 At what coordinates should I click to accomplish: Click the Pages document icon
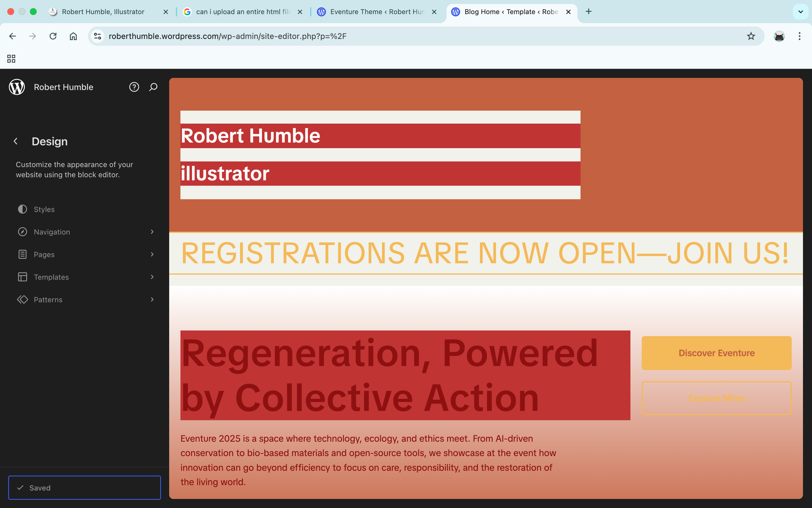(x=23, y=254)
